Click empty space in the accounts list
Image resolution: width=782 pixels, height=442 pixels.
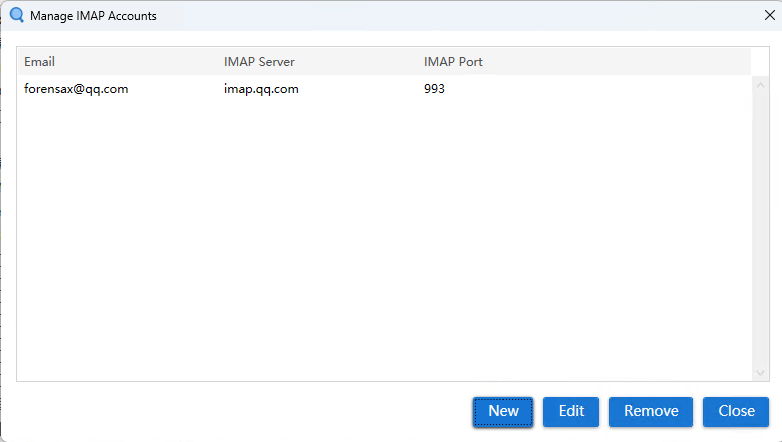click(380, 240)
